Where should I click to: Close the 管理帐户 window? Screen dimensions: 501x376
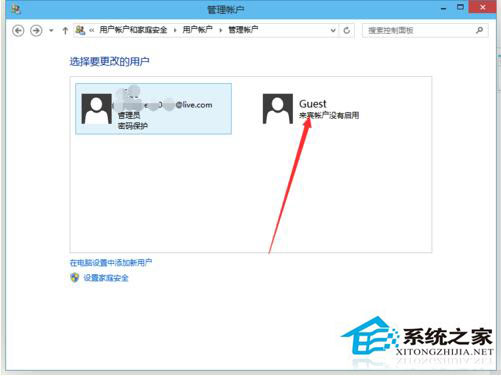(x=482, y=7)
